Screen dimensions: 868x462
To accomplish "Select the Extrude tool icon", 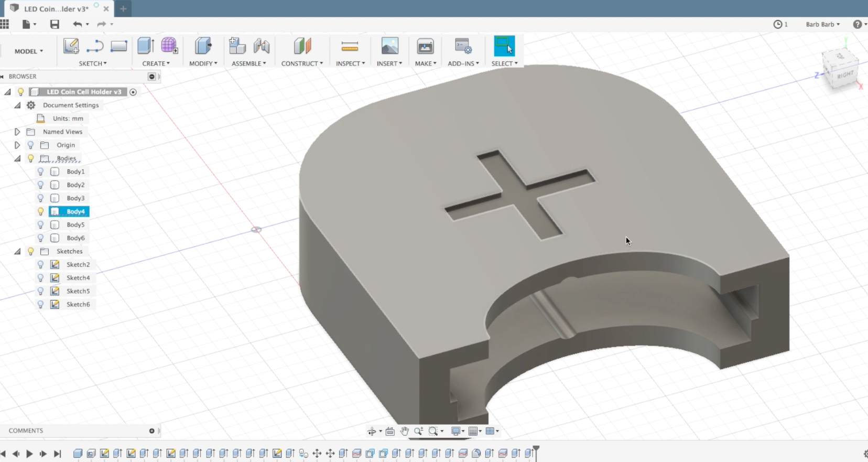I will pyautogui.click(x=145, y=46).
